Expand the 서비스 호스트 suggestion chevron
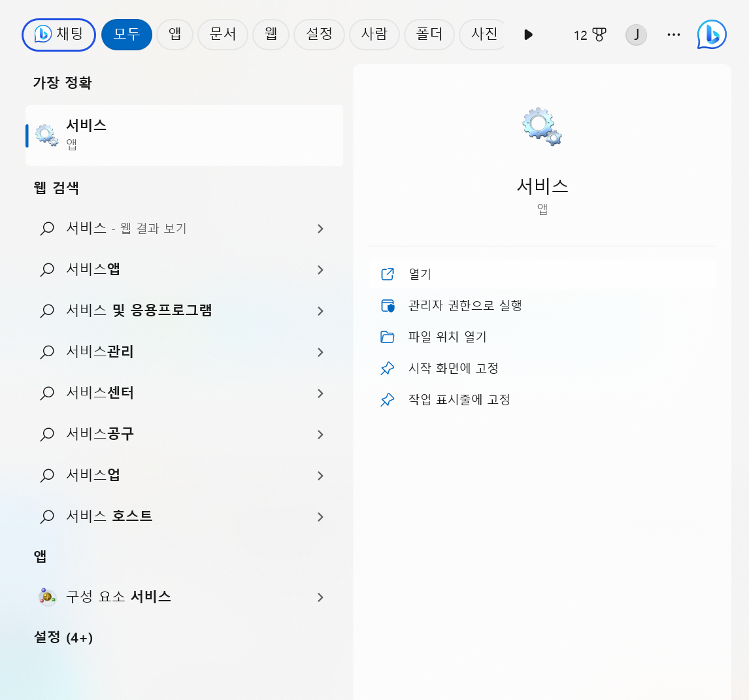 click(x=320, y=516)
